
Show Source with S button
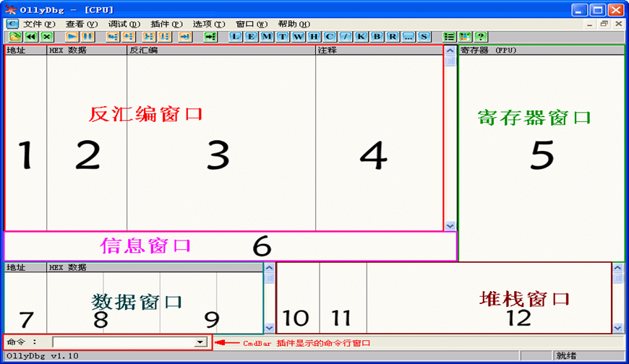(x=424, y=37)
